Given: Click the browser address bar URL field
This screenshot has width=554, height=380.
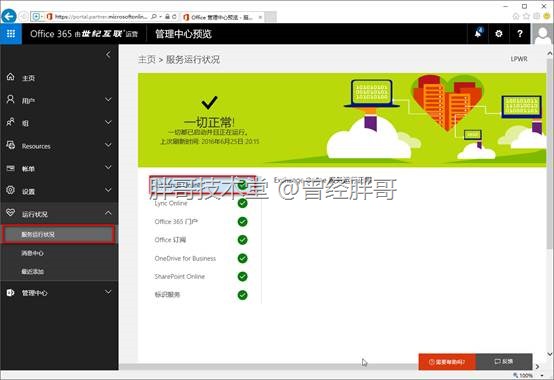Looking at the screenshot, I should tap(101, 17).
